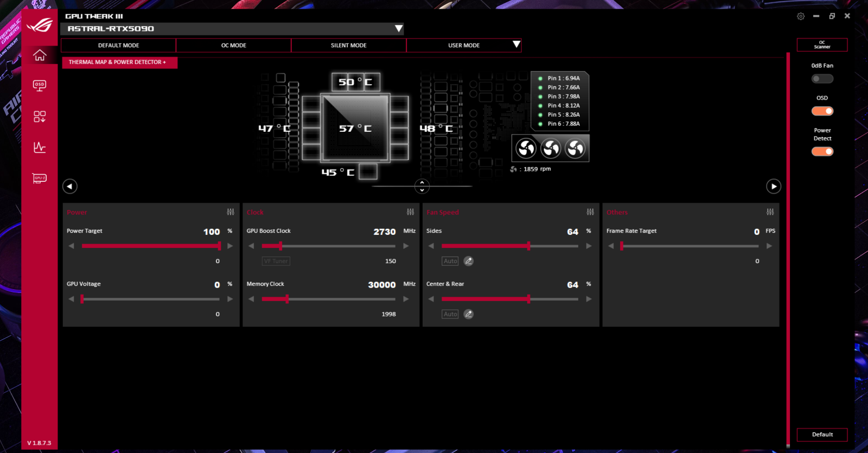Open the monitoring graph sidebar icon
This screenshot has height=453, width=868.
click(x=40, y=147)
